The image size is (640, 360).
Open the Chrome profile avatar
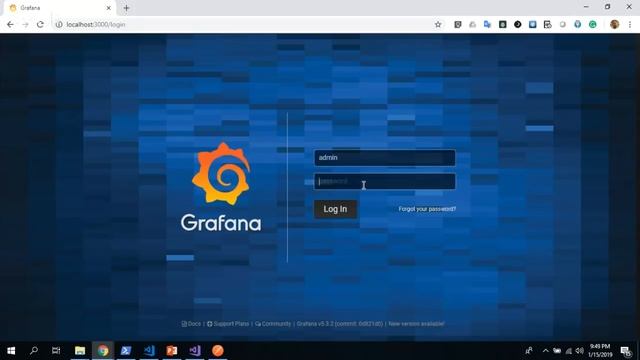coord(614,24)
